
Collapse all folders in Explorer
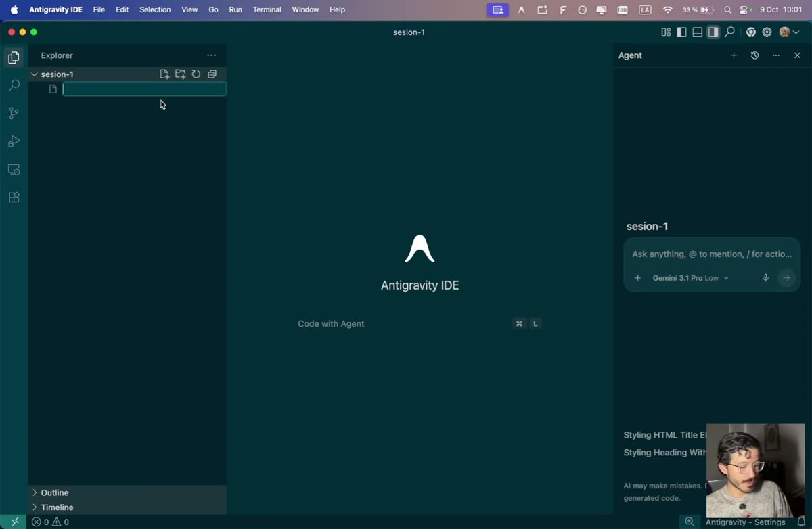[212, 74]
